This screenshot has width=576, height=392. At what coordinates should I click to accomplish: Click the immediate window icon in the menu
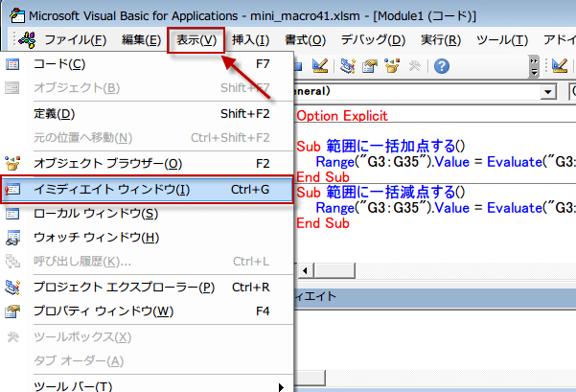coord(12,190)
